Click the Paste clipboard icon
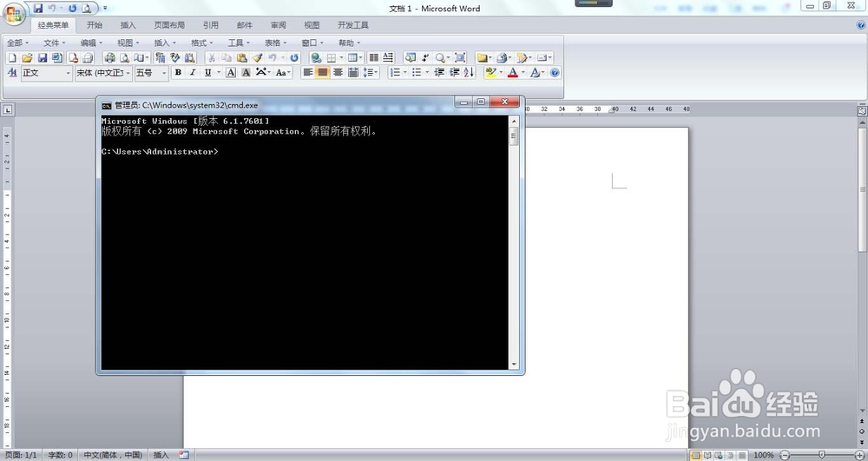Screen dimensions: 868x461 click(242, 57)
